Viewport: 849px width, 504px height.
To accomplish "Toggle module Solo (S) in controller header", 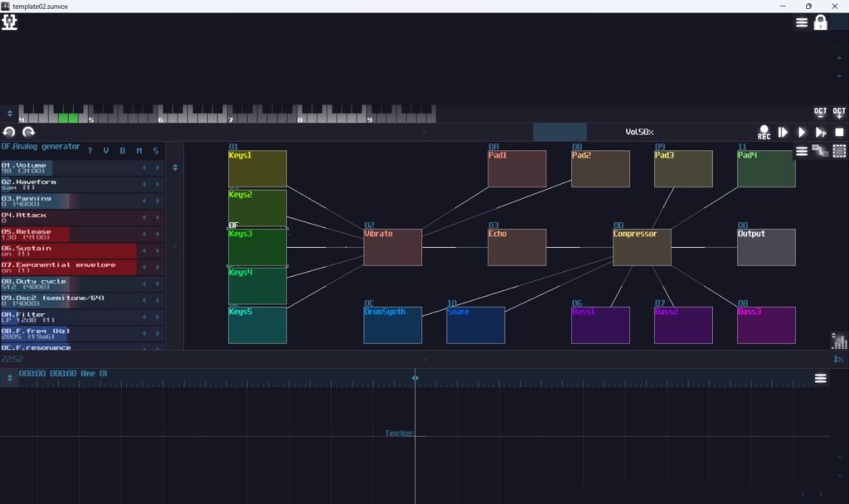I will [x=155, y=151].
